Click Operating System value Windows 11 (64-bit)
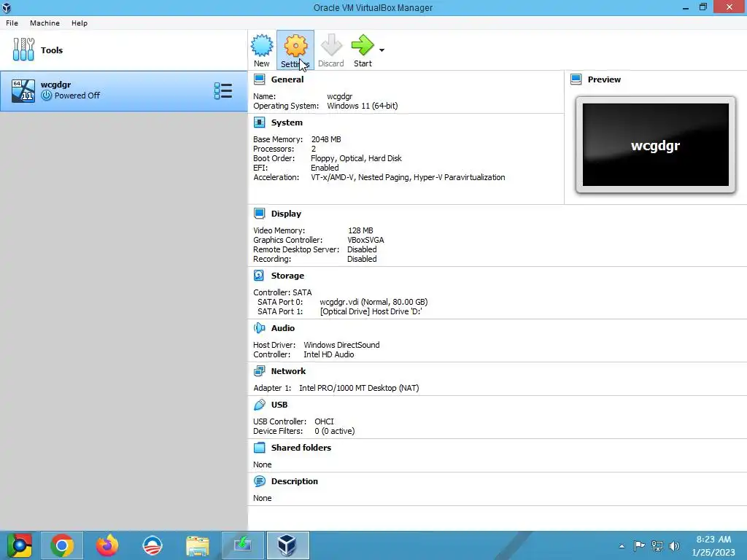This screenshot has height=560, width=747. (362, 106)
